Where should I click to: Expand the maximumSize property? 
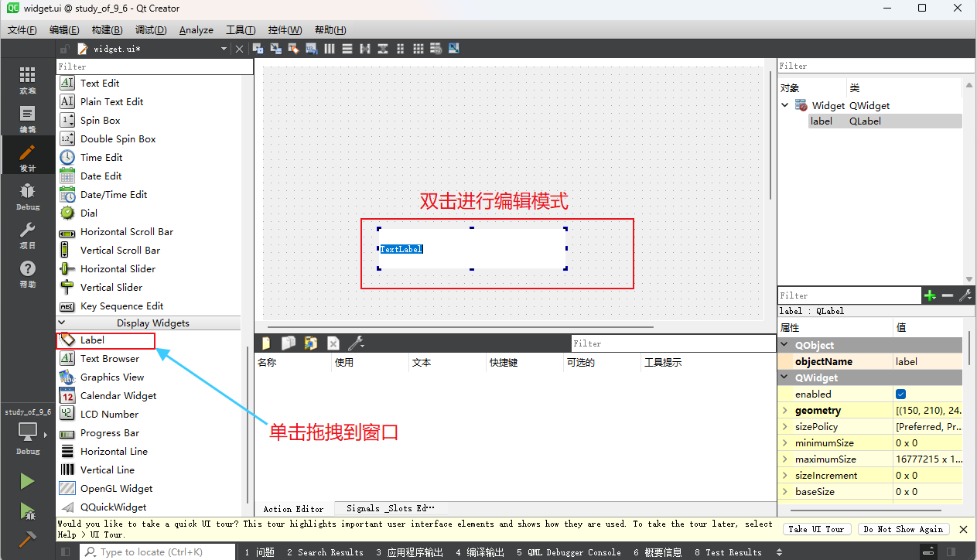(785, 459)
